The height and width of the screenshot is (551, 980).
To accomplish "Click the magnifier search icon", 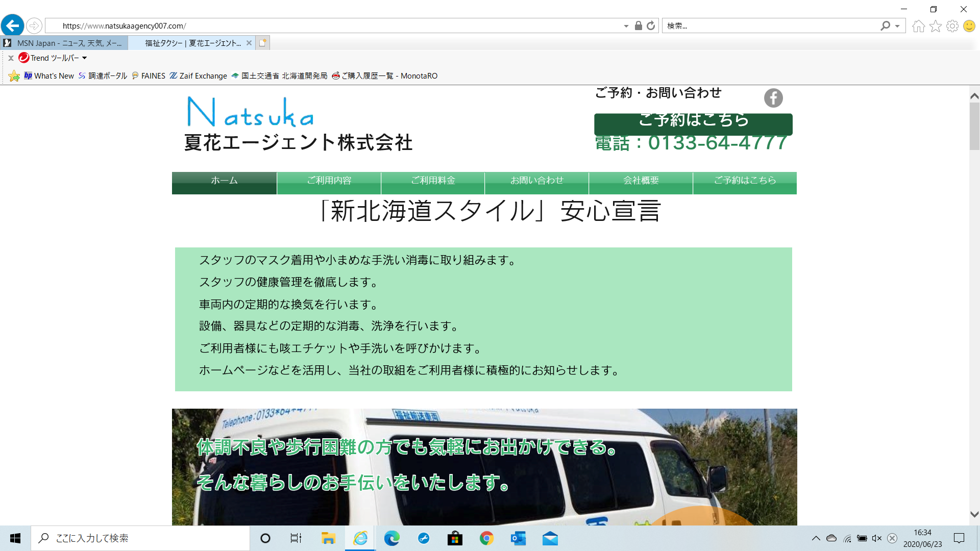I will (x=886, y=26).
